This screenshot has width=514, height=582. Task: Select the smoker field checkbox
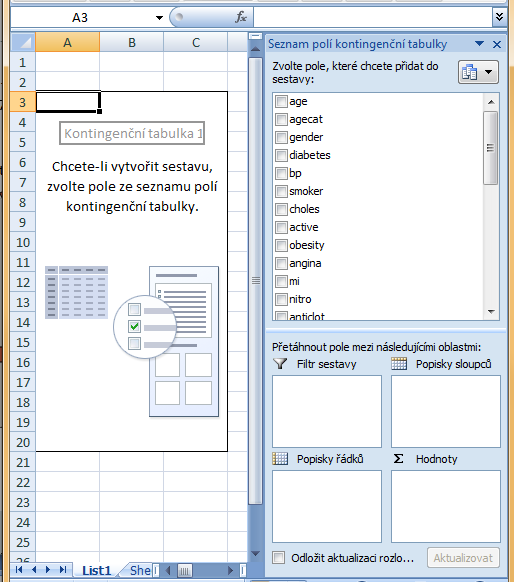tap(281, 191)
